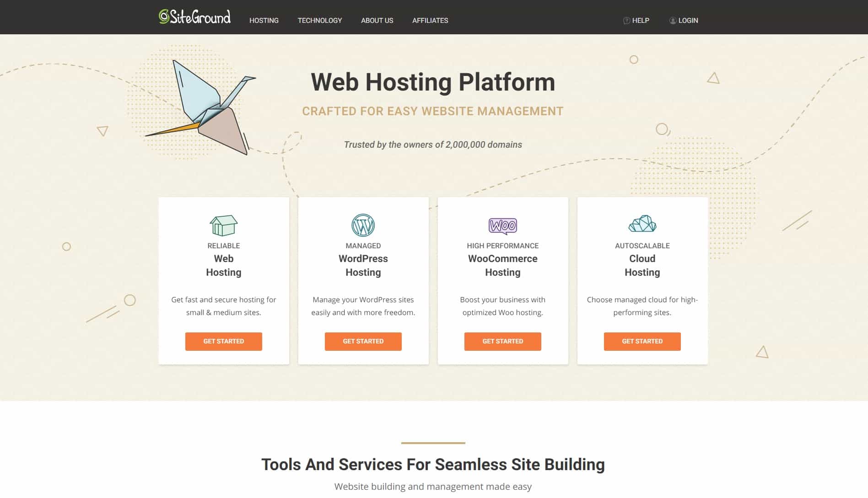This screenshot has height=498, width=868.
Task: Select the Cloud Hosting card title
Action: coord(642,265)
